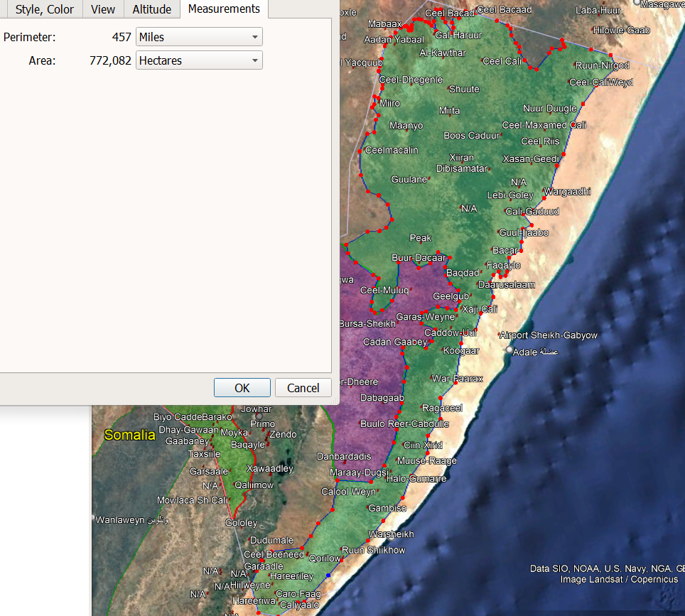Screen dimensions: 685x616
Task: Select the Airport Sheikh-Gabyow map label
Action: click(549, 335)
